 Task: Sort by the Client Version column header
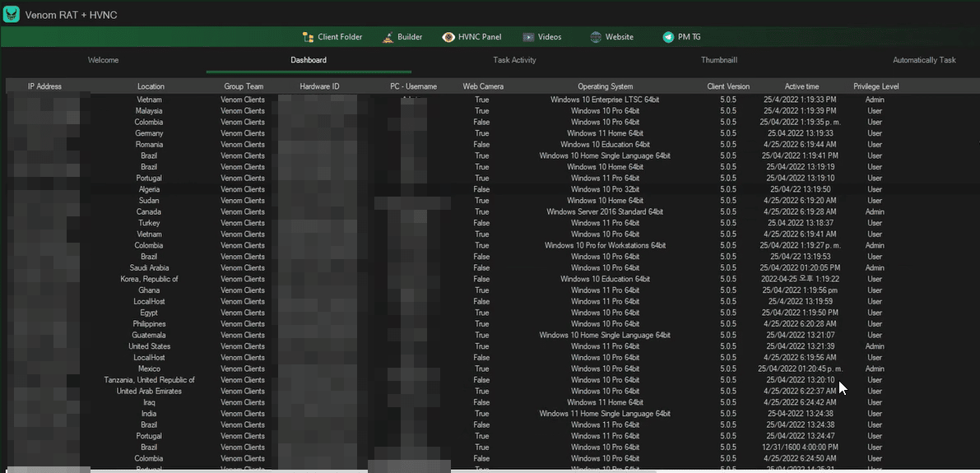pyautogui.click(x=728, y=86)
